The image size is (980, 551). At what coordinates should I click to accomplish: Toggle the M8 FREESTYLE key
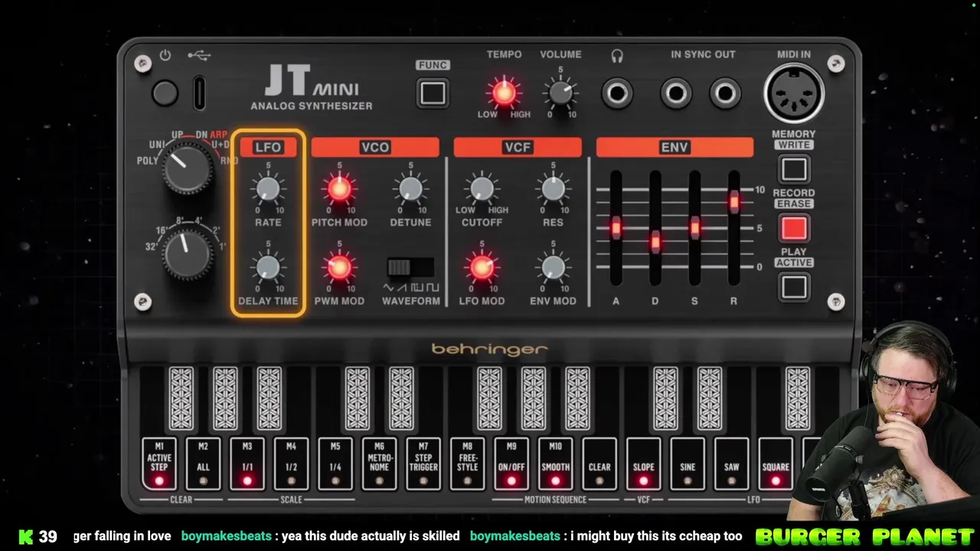pos(467,464)
